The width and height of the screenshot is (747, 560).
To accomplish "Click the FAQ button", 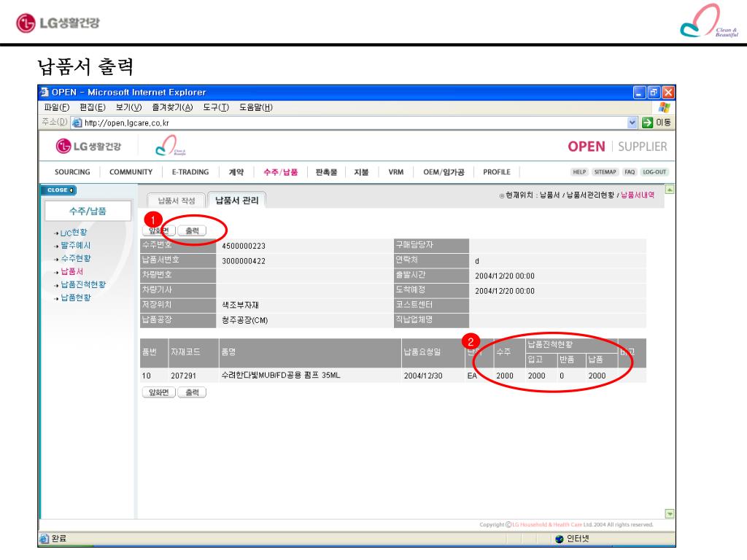I will [630, 172].
